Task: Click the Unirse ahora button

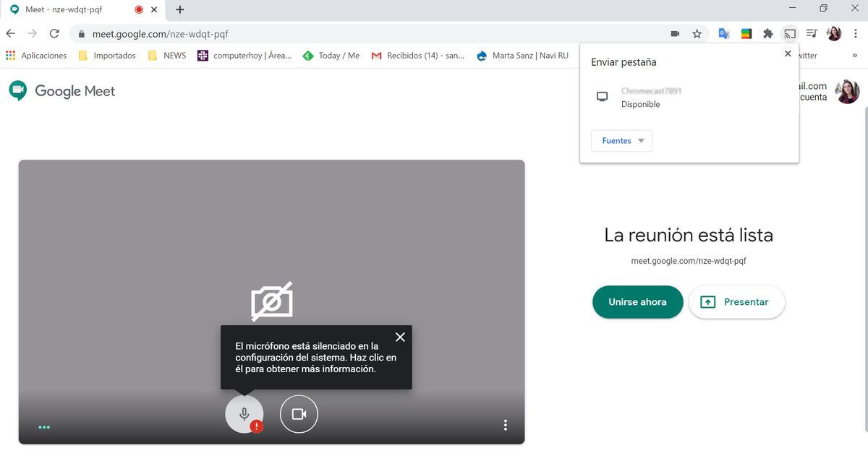Action: pos(637,301)
